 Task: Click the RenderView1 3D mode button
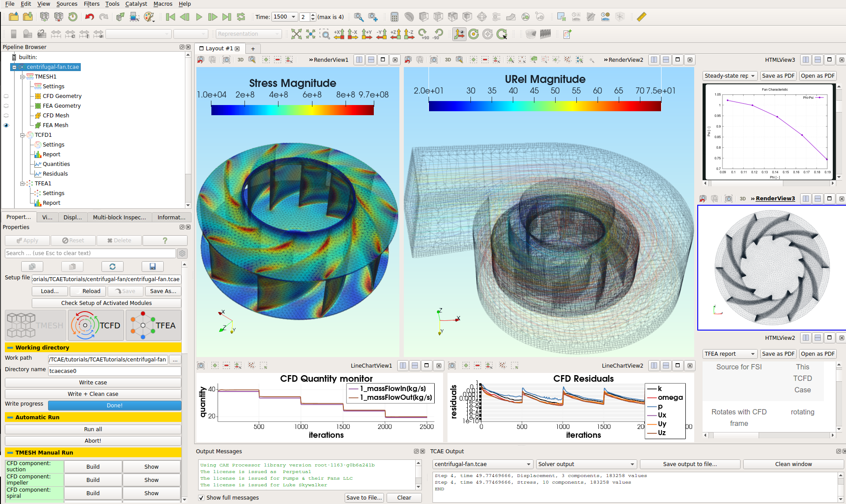coord(241,60)
